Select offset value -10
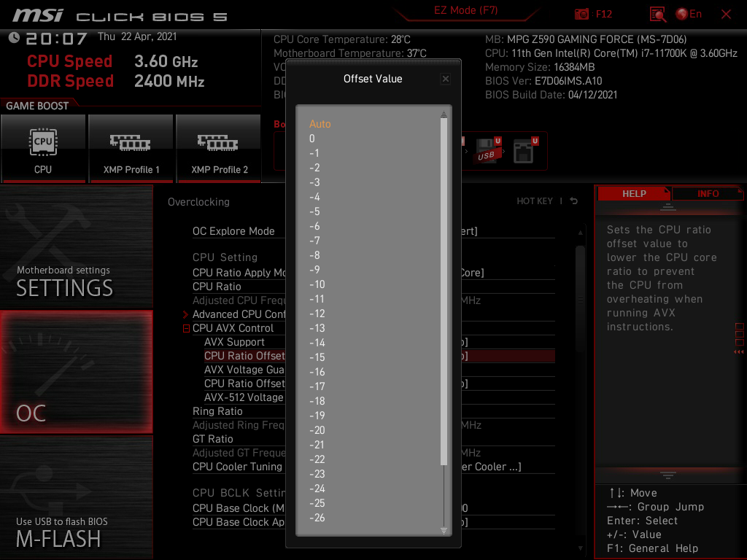Viewport: 747px width, 560px height. (x=317, y=284)
